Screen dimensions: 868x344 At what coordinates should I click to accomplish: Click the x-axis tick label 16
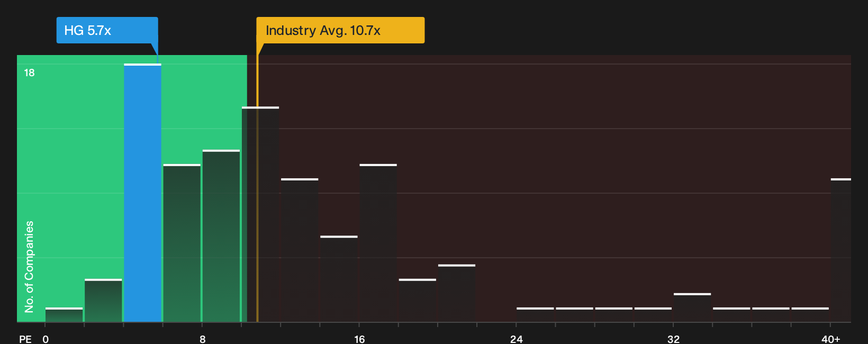(359, 339)
